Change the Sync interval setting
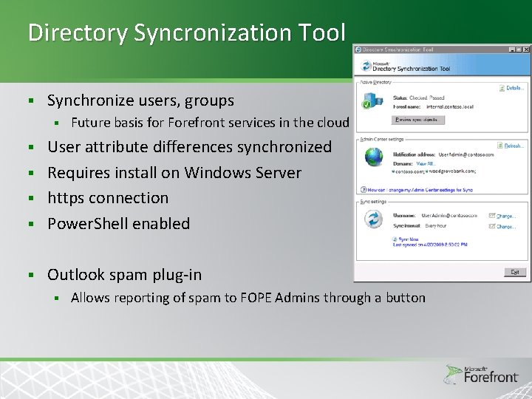This screenshot has height=399, width=532. click(x=506, y=227)
